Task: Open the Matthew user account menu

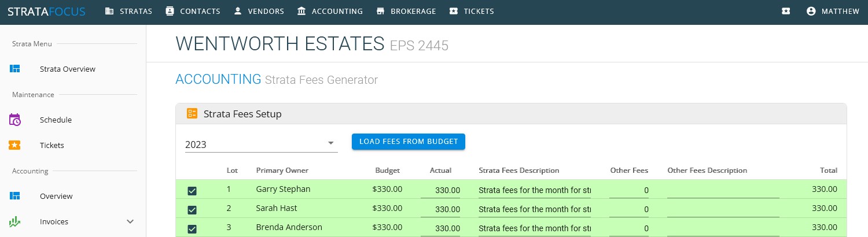Action: click(833, 12)
